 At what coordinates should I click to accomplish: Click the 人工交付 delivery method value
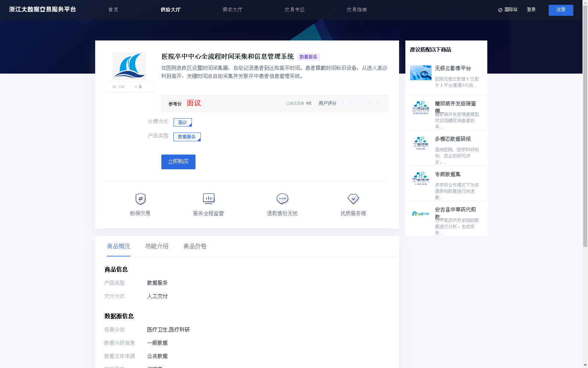[157, 296]
